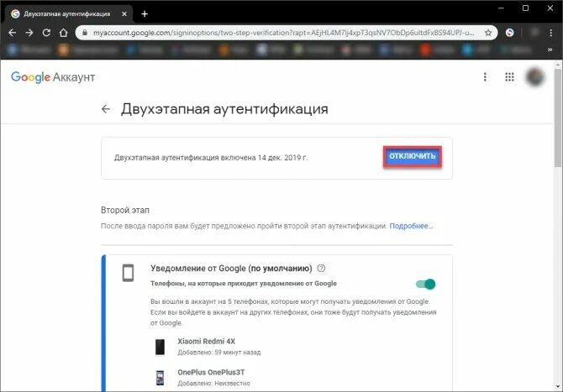Open the Подробнее link
Viewport: 563px width, 392px height.
411,226
